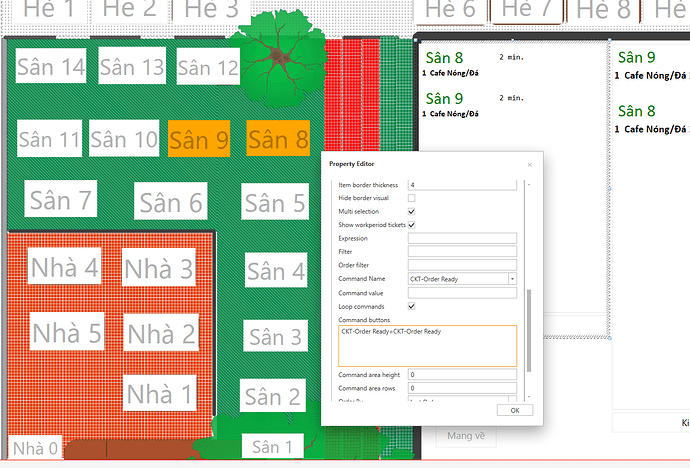
Task: Open the Command Name dropdown
Action: coord(512,279)
